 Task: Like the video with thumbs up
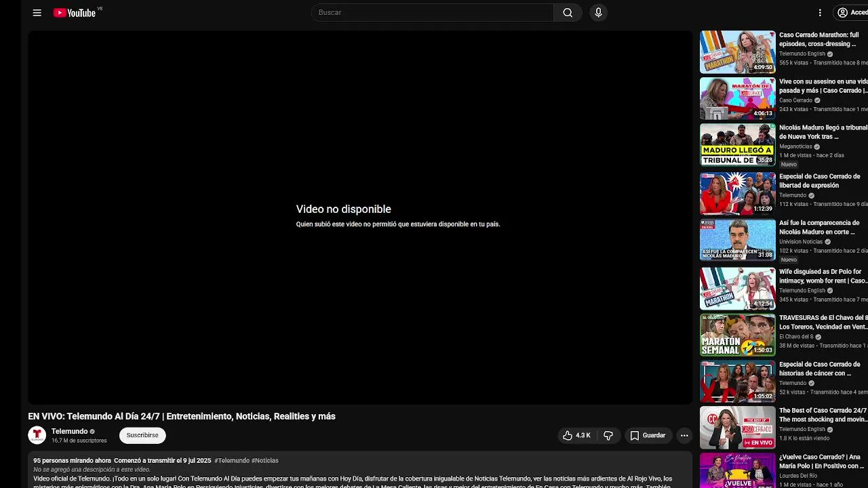tap(576, 435)
